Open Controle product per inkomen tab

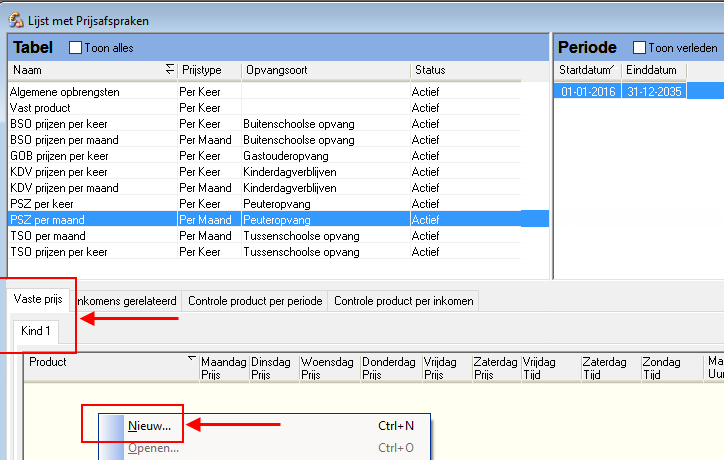(404, 301)
